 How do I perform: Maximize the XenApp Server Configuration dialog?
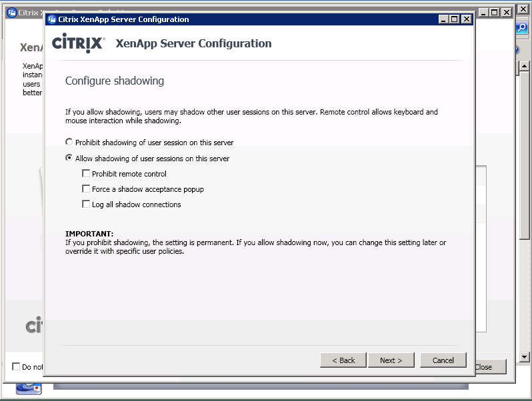pyautogui.click(x=454, y=19)
